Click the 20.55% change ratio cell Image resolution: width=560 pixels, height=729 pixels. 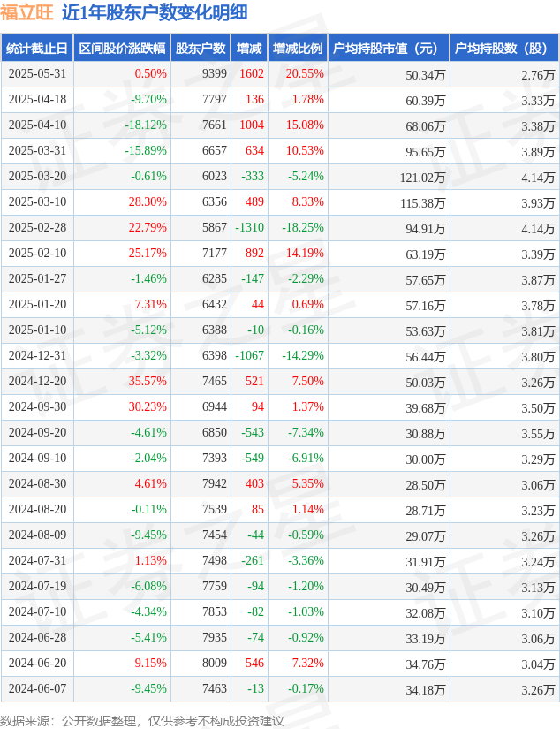tap(305, 74)
